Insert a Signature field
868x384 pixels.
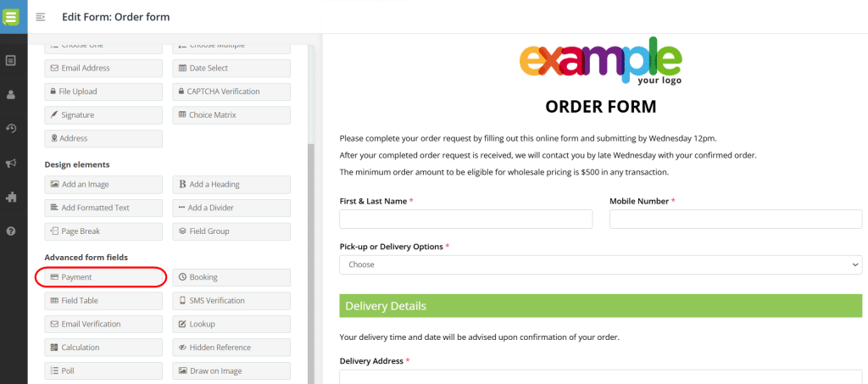[x=103, y=114]
